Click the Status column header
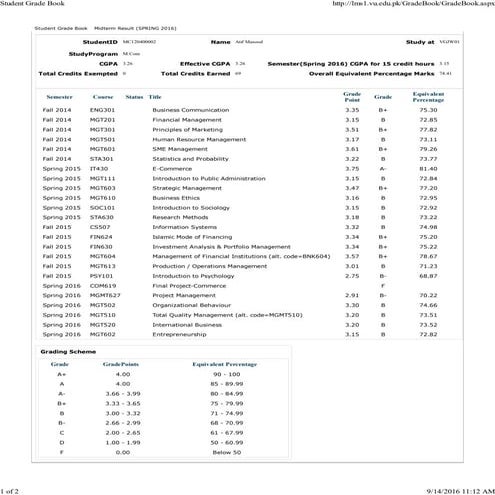This screenshot has height=495, width=495. [134, 97]
